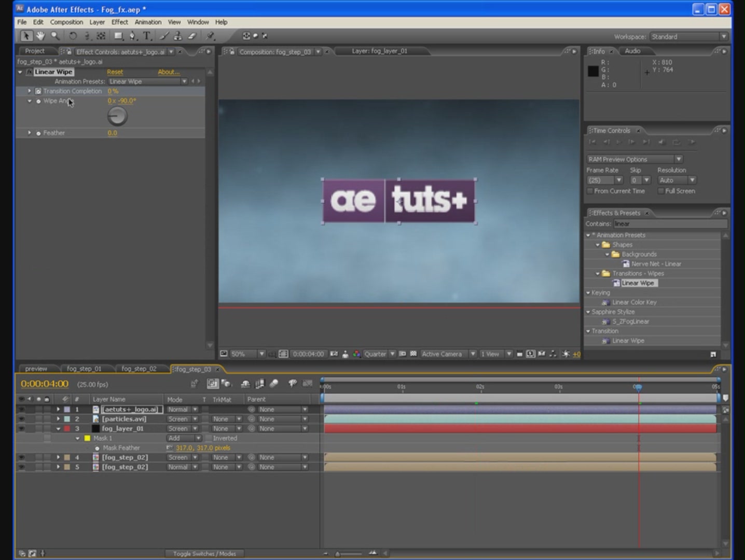Select S_ZFogLinear effect in presets
The width and height of the screenshot is (745, 560).
(x=630, y=321)
